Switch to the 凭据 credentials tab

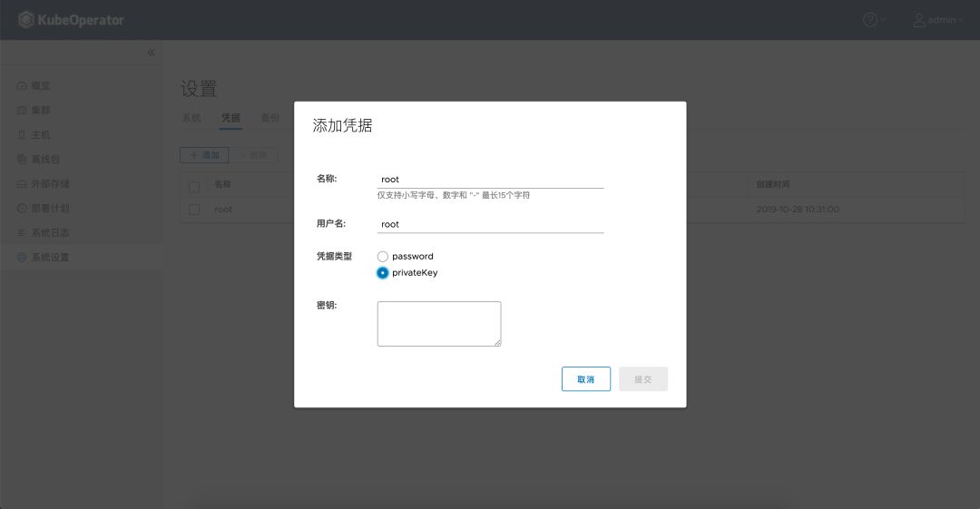point(230,118)
